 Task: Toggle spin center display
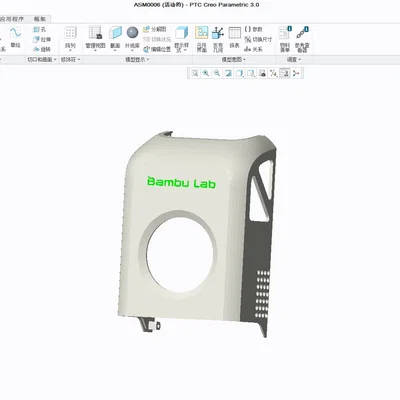coord(296,73)
